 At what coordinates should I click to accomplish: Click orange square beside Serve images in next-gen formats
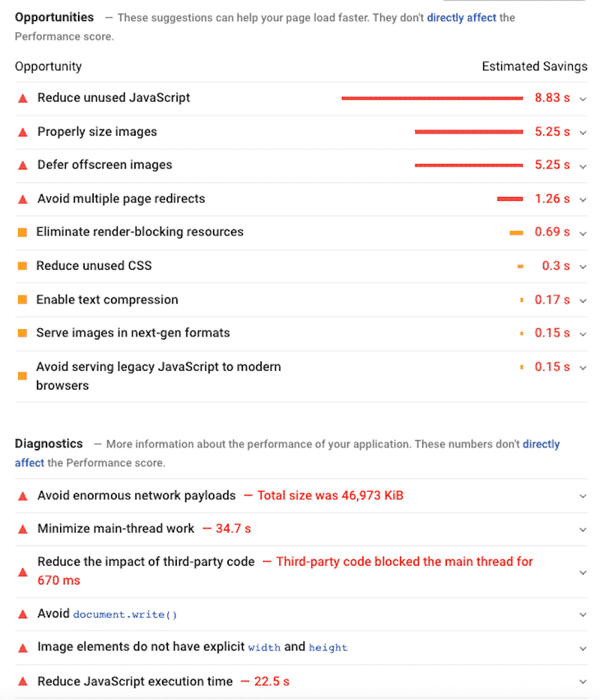[x=22, y=334]
